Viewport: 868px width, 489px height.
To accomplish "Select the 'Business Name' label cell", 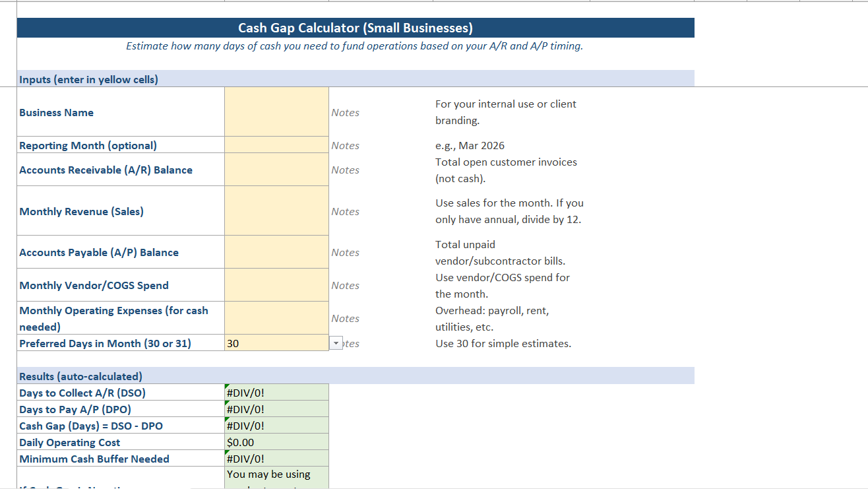I will (x=121, y=112).
